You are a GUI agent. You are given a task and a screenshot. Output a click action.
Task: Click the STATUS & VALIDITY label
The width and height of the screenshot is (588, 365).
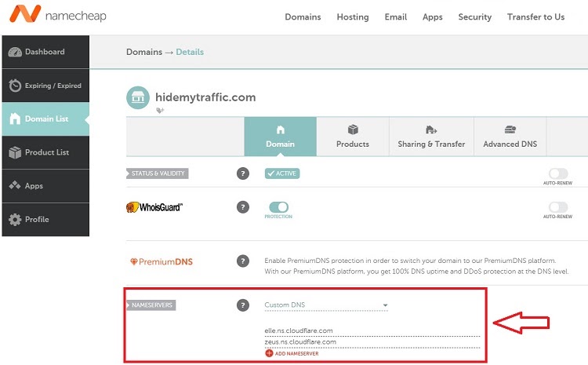[158, 173]
